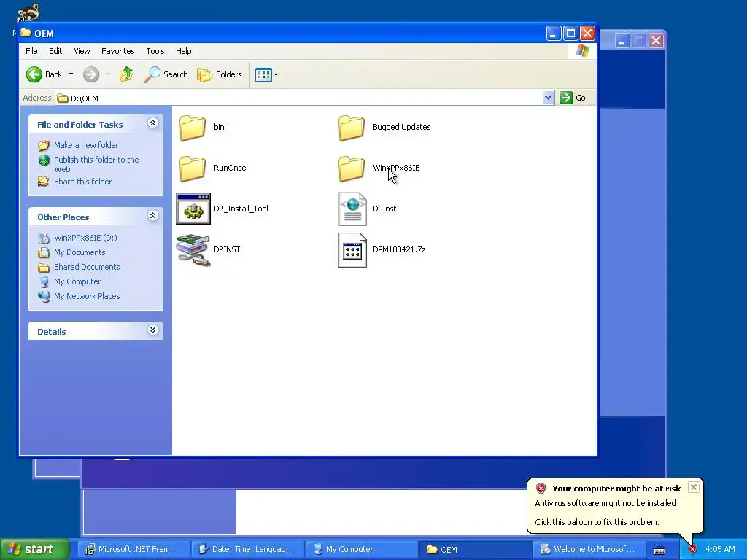This screenshot has width=747, height=560.
Task: Switch to Microsoft .NET Framework taskbar button
Action: 133,549
